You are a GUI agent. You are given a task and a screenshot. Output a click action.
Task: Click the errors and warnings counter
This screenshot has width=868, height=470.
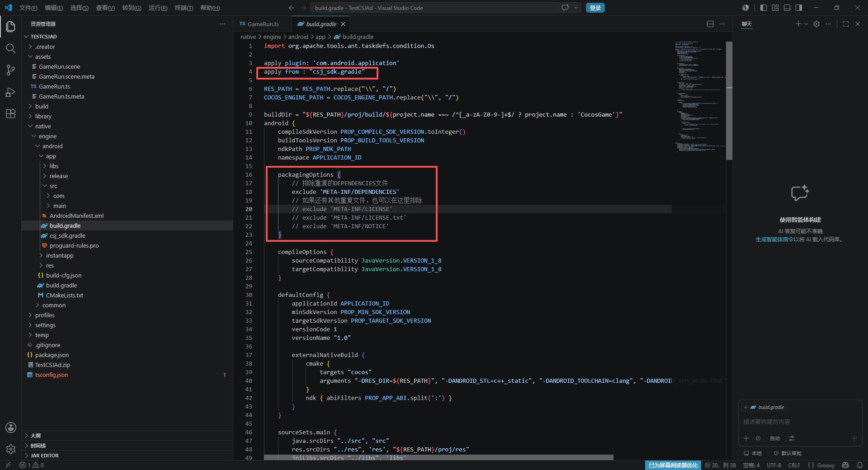[x=32, y=465]
